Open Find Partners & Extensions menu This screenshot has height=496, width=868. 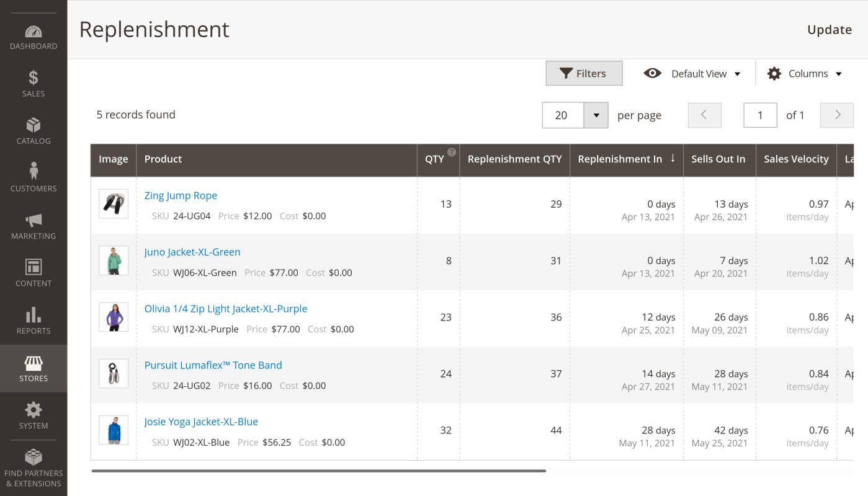pos(34,468)
